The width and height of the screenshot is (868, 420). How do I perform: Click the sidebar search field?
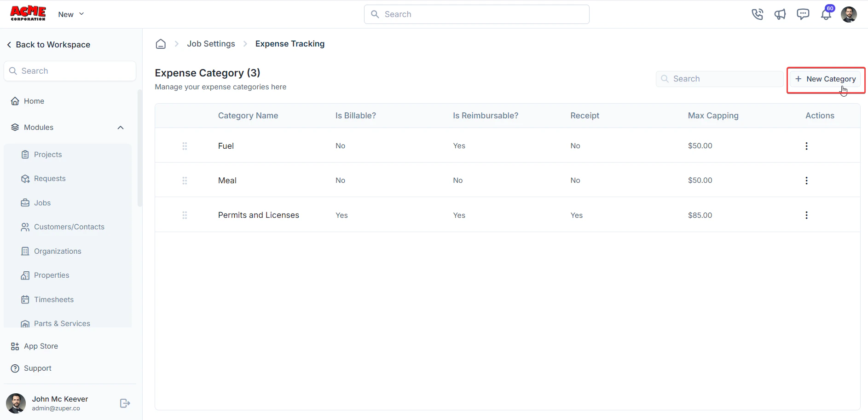point(70,71)
